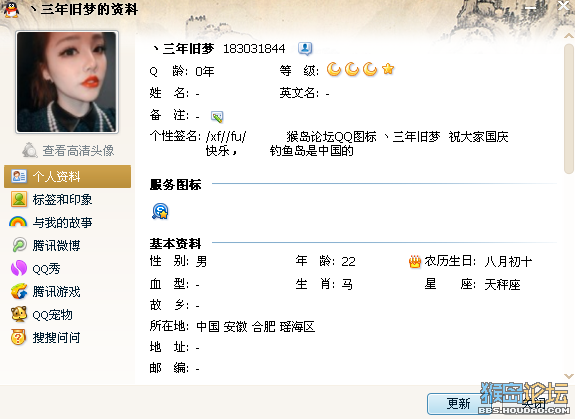Viewport: 575px width, 419px height.
Task: Edit remark using the pencil icon
Action: coord(217,117)
